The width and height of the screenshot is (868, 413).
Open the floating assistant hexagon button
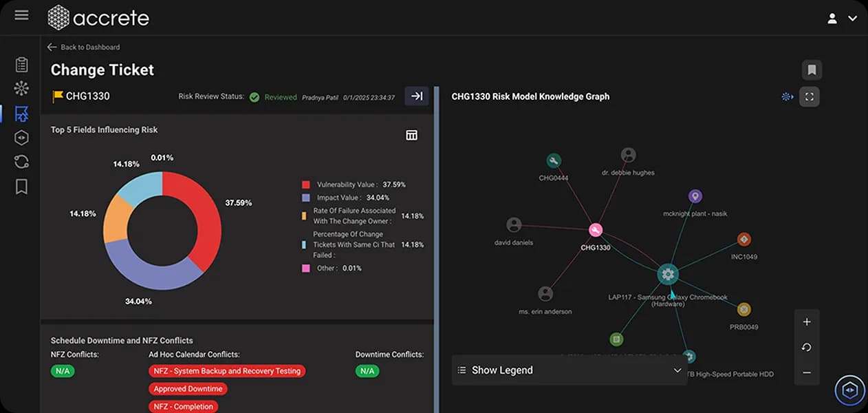coord(849,390)
